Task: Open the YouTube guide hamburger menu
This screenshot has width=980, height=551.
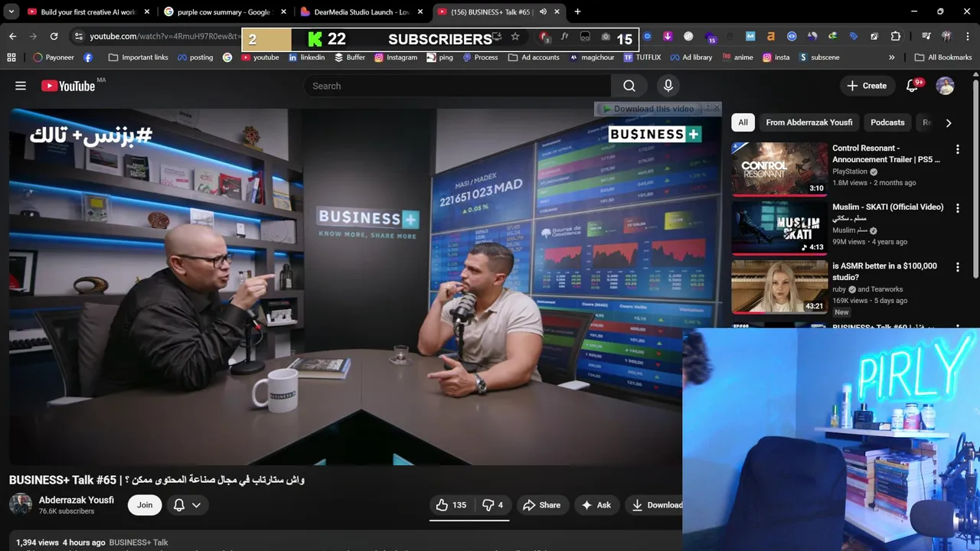Action: pos(21,86)
